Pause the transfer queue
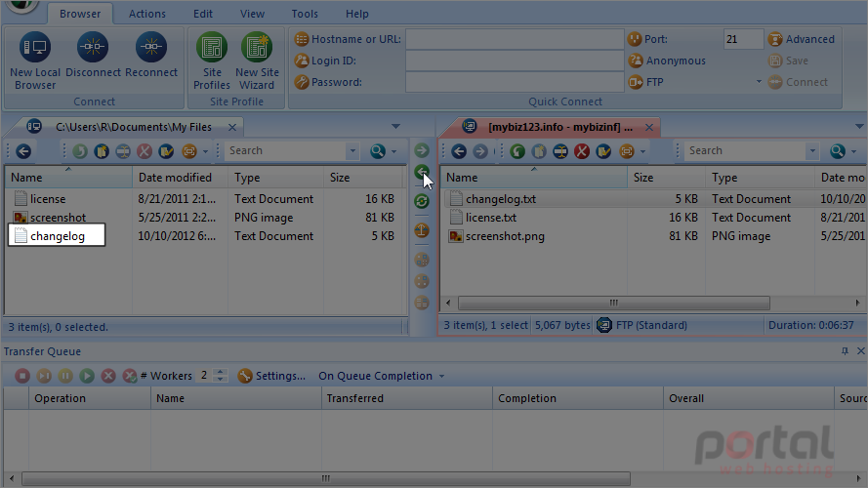 click(65, 376)
